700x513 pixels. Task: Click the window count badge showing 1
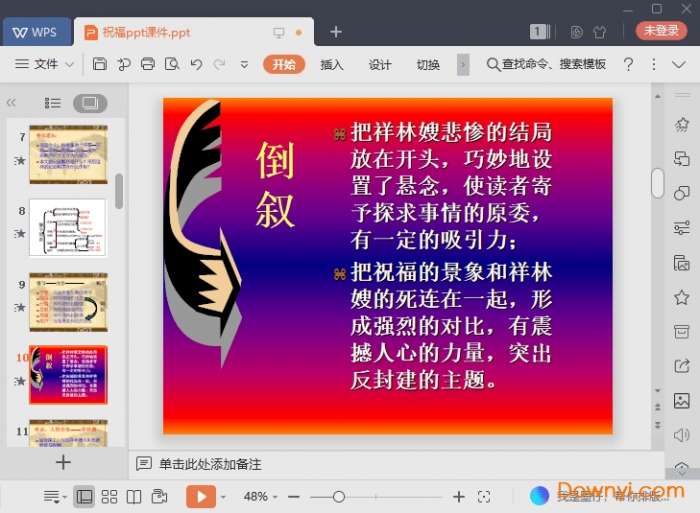[540, 31]
